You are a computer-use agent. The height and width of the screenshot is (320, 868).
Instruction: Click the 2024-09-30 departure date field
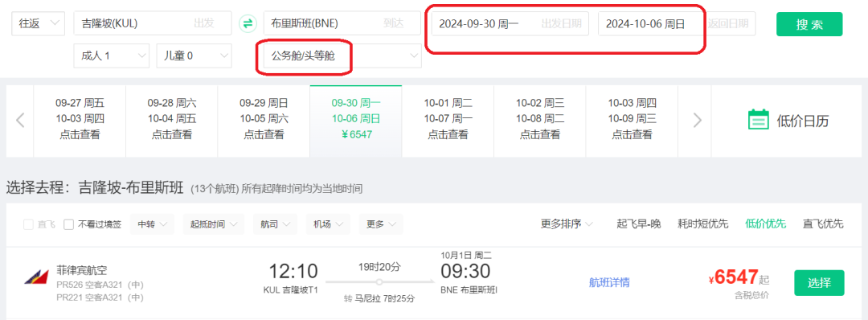point(510,23)
